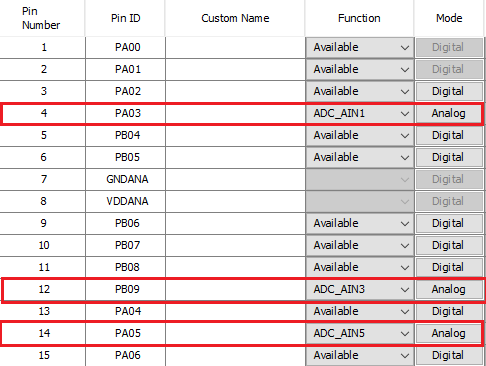The image size is (486, 366).
Task: Click the Digital mode button for PB07
Action: (x=449, y=245)
